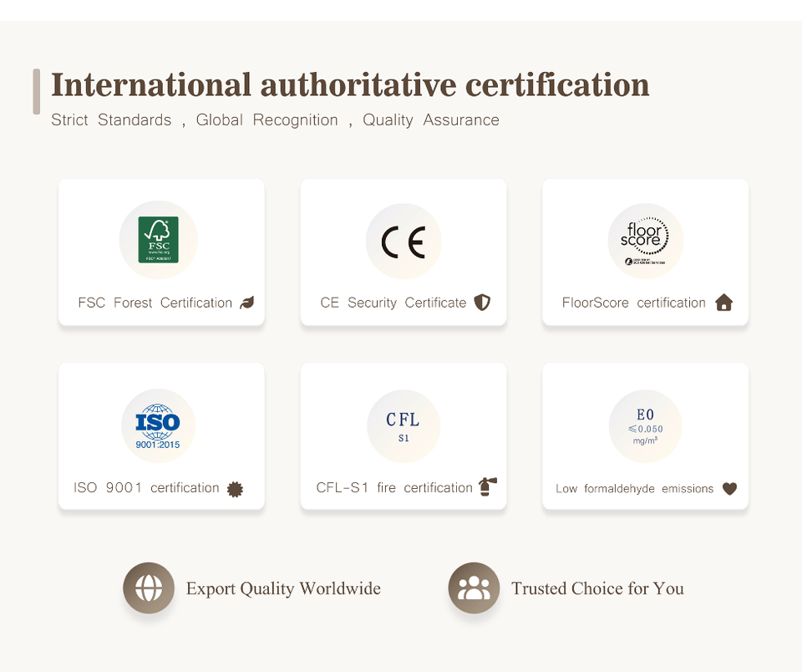Image resolution: width=802 pixels, height=672 pixels.
Task: Select the 'FSC Forest Certification' label
Action: click(155, 303)
